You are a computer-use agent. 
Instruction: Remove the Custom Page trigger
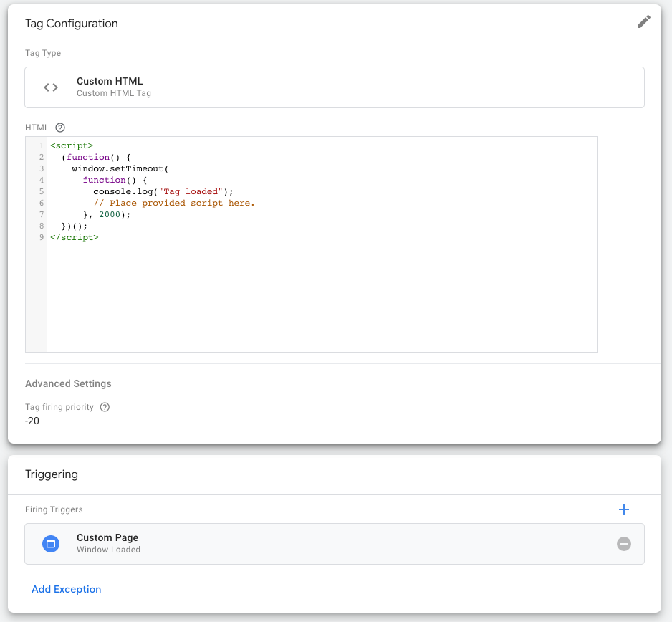click(623, 544)
